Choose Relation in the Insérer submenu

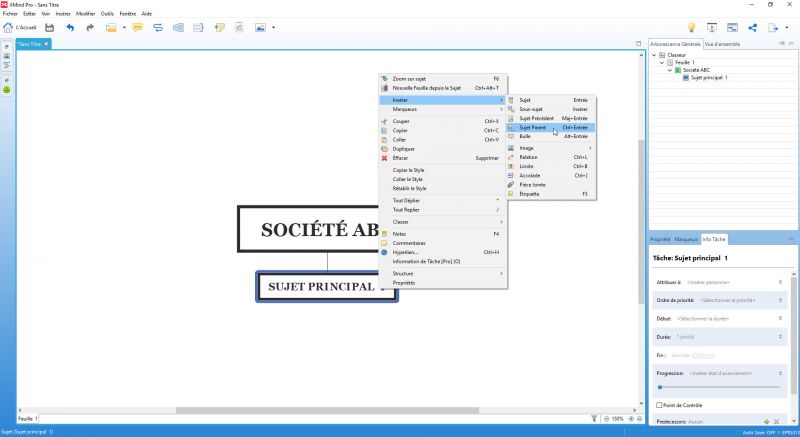tap(551, 157)
